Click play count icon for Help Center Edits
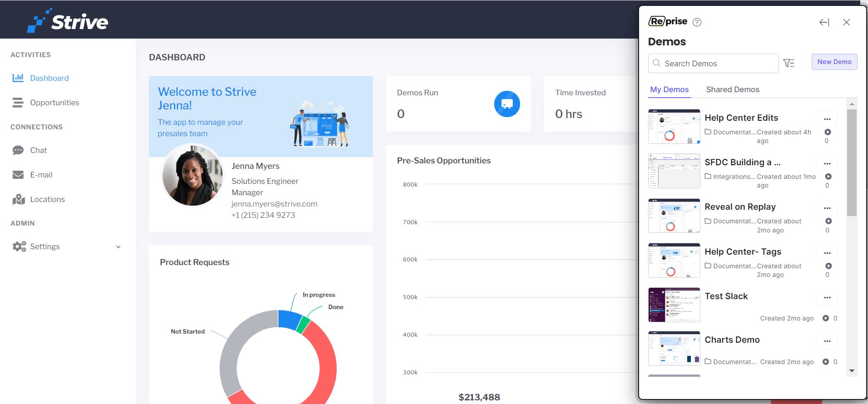 pyautogui.click(x=828, y=132)
